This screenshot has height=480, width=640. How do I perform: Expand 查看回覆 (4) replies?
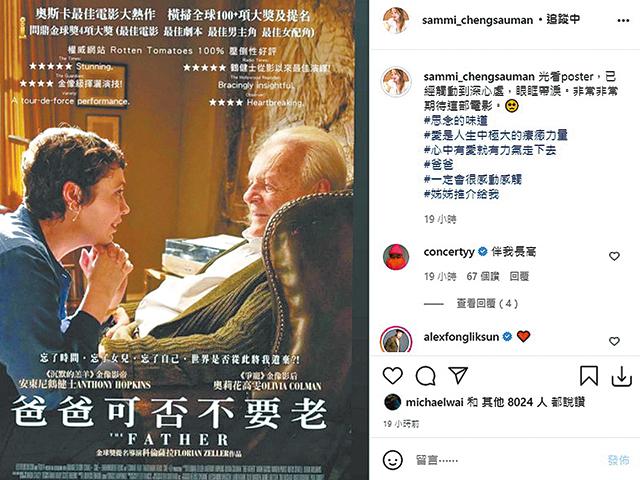pos(487,304)
